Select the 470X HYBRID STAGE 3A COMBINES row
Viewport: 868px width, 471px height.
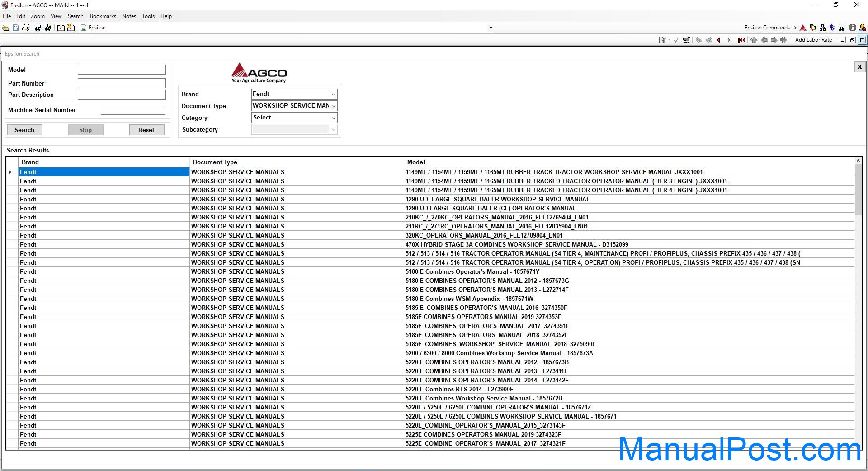coord(430,244)
